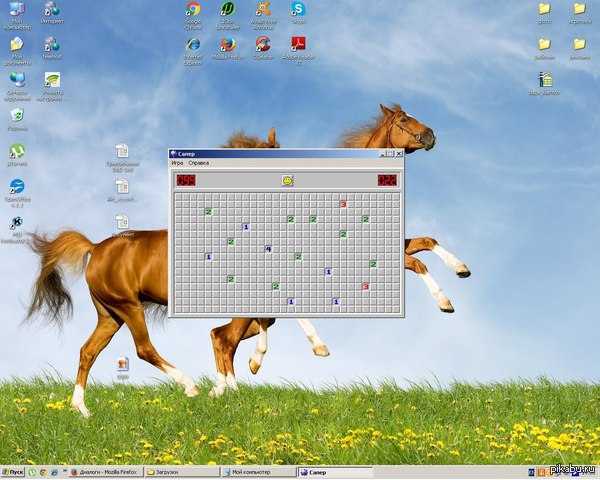Click the yellow smiley face reset button
The image size is (600, 480).
pyautogui.click(x=287, y=180)
